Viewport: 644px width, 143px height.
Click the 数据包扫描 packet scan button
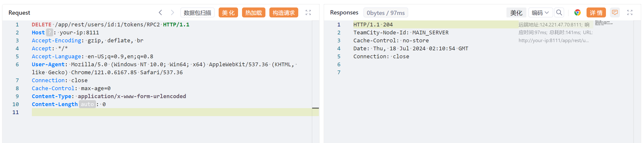(197, 12)
